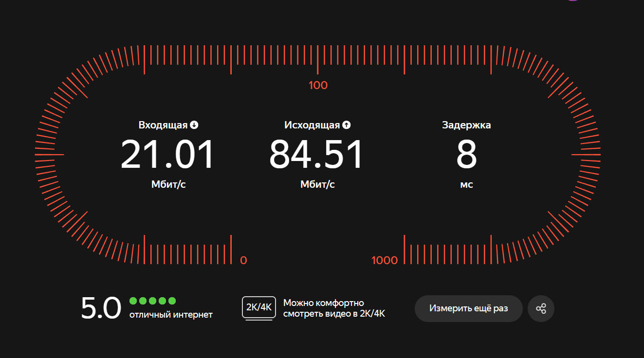Viewport: 644px width, 358px height.
Task: Click the upload arrow icon beside Исходящая
Action: [346, 125]
